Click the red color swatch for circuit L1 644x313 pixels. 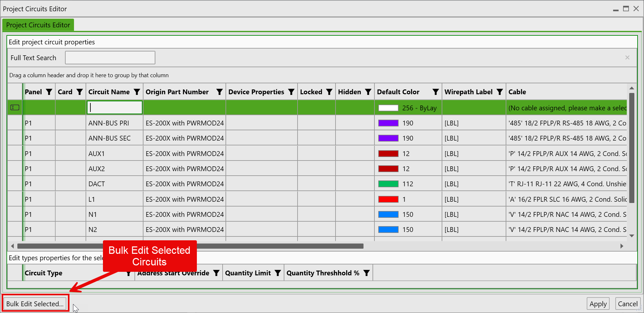(x=388, y=199)
